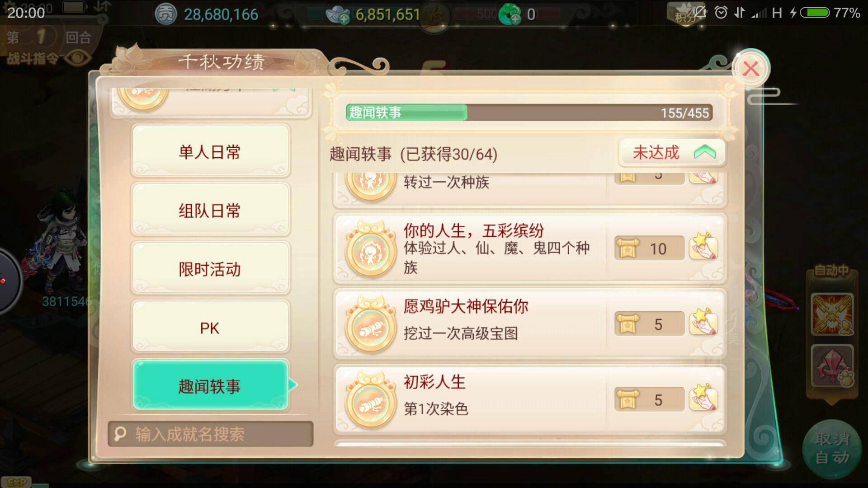Open the 限时活动 category

pyautogui.click(x=210, y=268)
